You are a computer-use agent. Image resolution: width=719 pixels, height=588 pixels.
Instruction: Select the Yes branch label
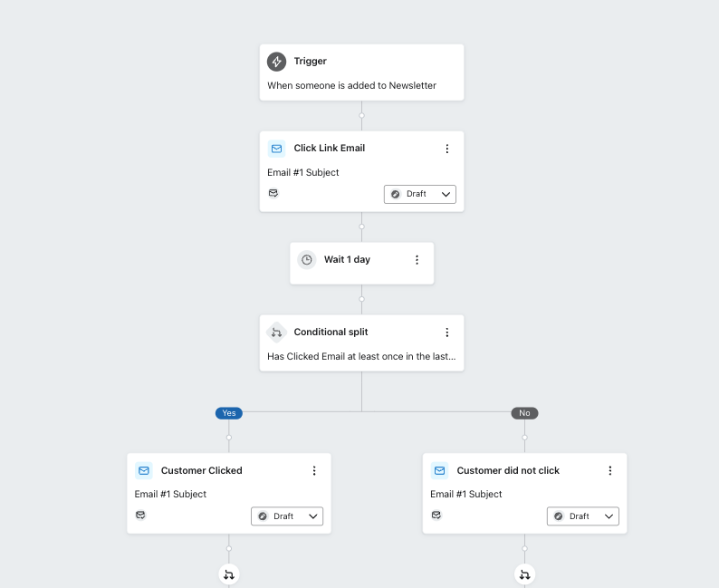pos(229,413)
